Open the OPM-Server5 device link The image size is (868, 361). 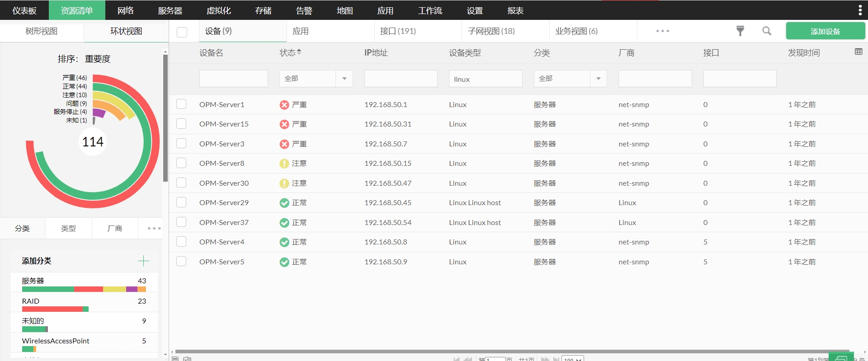222,262
